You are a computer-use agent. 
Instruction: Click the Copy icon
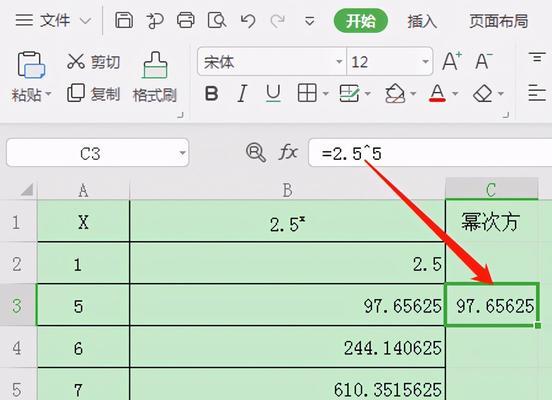pos(76,93)
